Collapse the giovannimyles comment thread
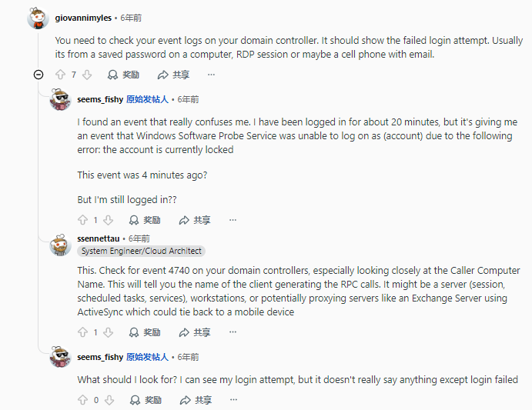The height and width of the screenshot is (410, 532). pos(38,75)
